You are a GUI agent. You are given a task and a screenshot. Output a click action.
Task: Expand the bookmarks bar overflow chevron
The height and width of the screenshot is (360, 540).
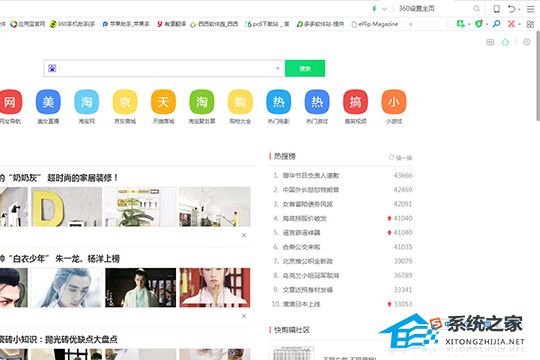pyautogui.click(x=411, y=24)
